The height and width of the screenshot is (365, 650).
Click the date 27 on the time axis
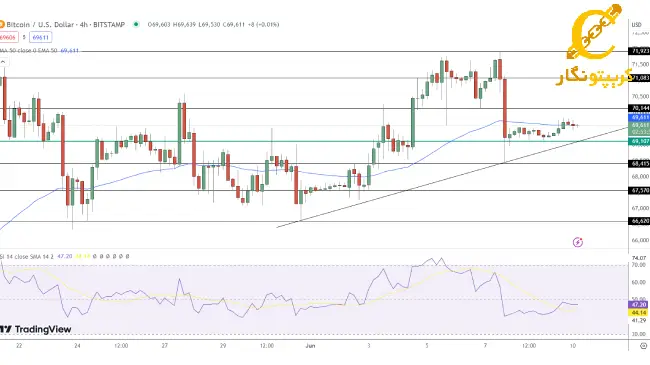pos(165,346)
